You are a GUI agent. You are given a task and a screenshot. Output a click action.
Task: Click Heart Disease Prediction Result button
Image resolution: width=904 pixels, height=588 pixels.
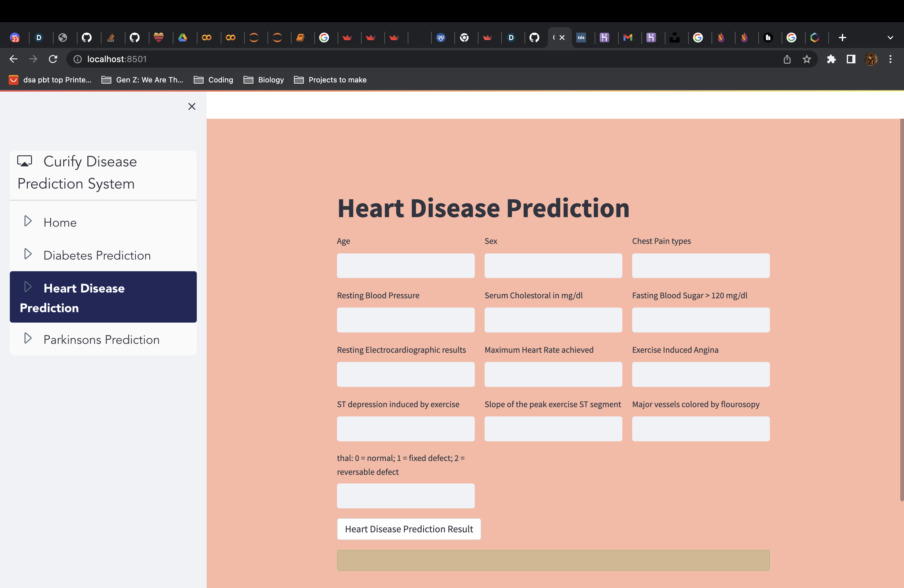pos(409,529)
